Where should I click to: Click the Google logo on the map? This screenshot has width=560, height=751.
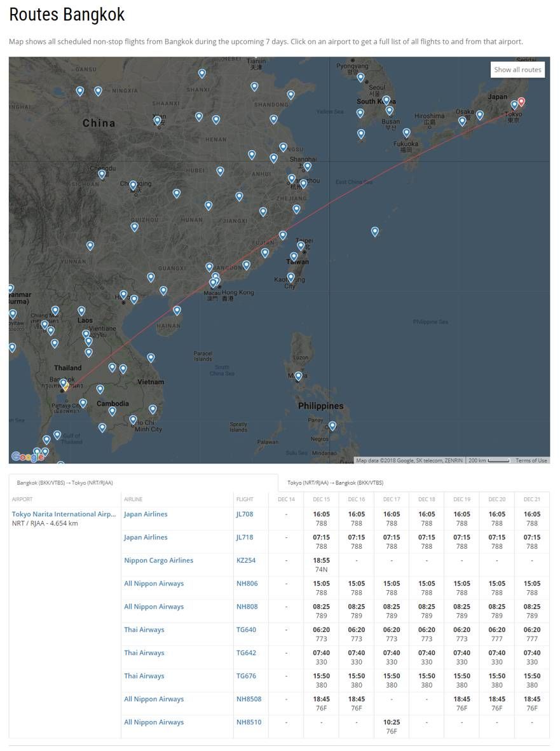(x=28, y=457)
